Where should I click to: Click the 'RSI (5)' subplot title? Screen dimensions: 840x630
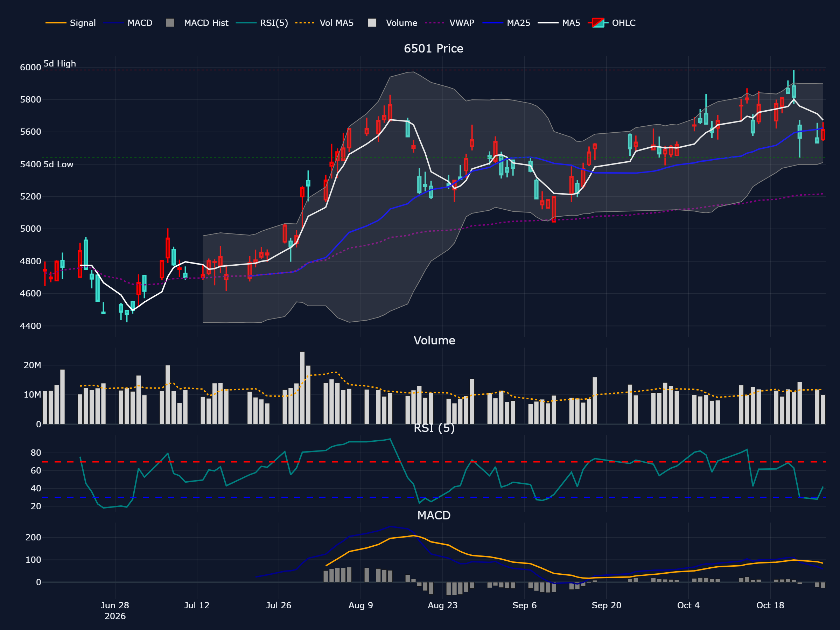(434, 428)
